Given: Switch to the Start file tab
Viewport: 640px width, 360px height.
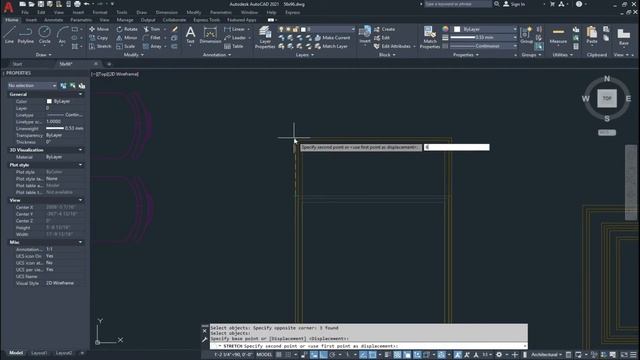Looking at the screenshot, I should tap(17, 64).
